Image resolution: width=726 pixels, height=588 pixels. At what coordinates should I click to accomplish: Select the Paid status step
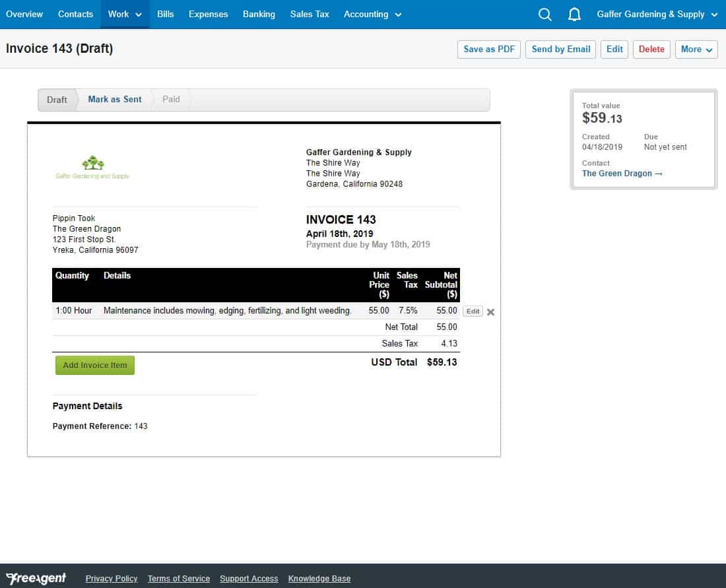click(171, 100)
